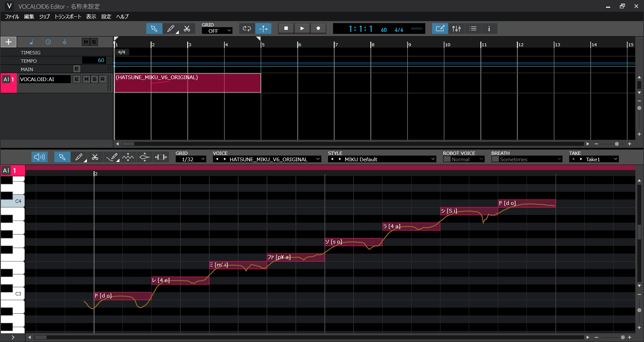Screen dimensions: 644x342
Task: Toggle E button on VOCALOID:AI track
Action: pyautogui.click(x=77, y=79)
